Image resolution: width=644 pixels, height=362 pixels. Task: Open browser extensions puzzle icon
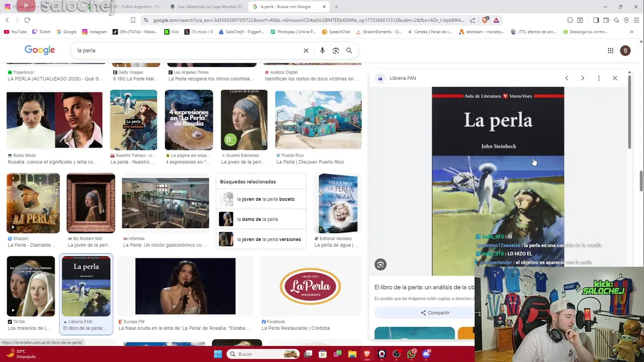pos(570,20)
